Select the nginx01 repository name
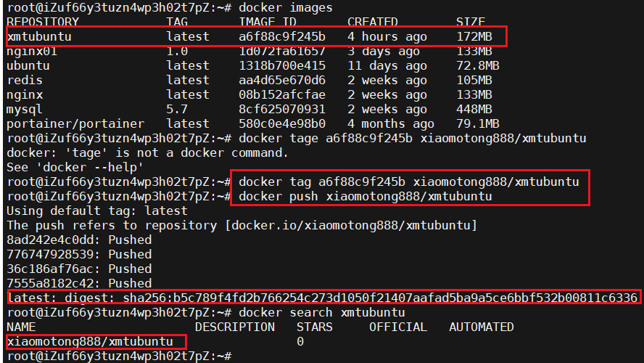Viewport: 644px width, 363px height. pos(32,51)
